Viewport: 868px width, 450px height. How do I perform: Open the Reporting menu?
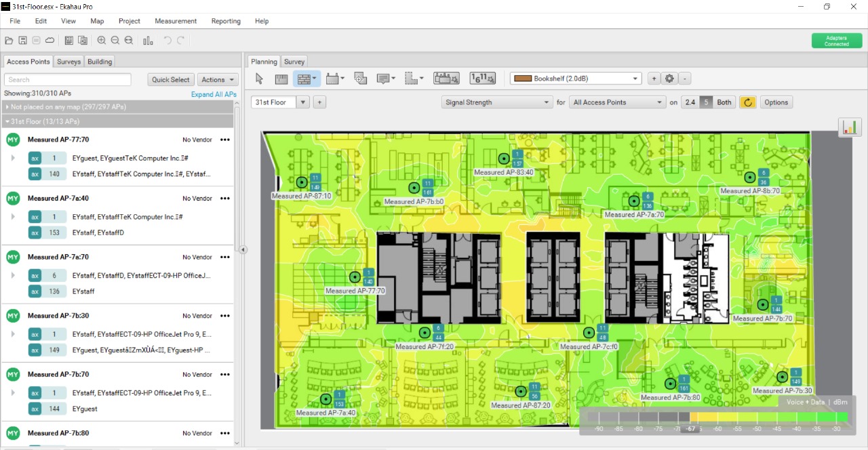pos(226,21)
